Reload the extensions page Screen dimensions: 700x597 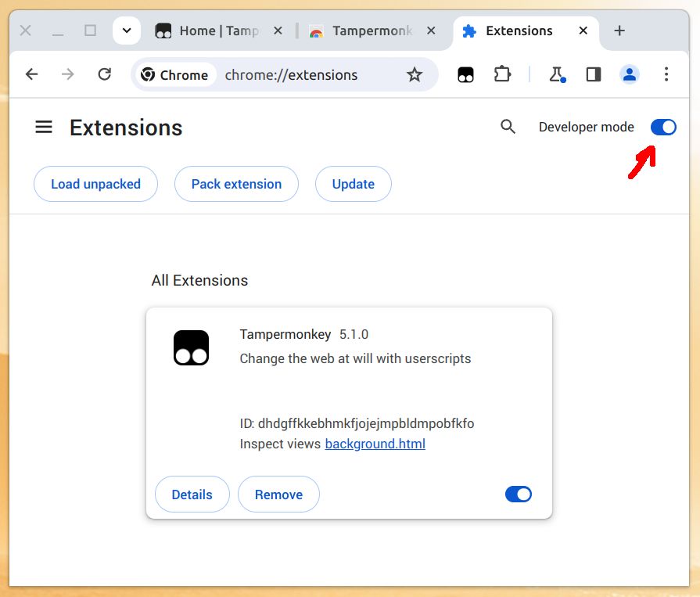coord(105,74)
